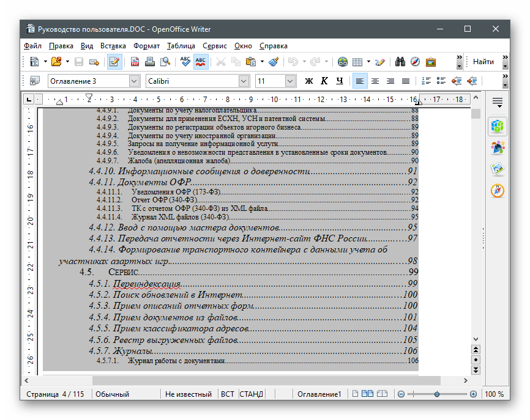Open sidebar Properties cube icon
Image resolution: width=530 pixels, height=420 pixels.
(497, 127)
